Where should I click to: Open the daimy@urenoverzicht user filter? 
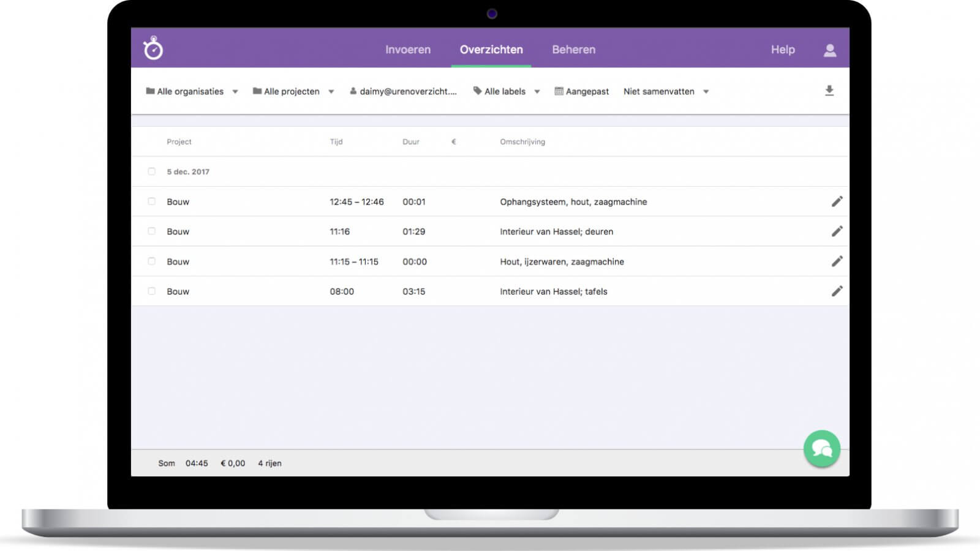(403, 91)
